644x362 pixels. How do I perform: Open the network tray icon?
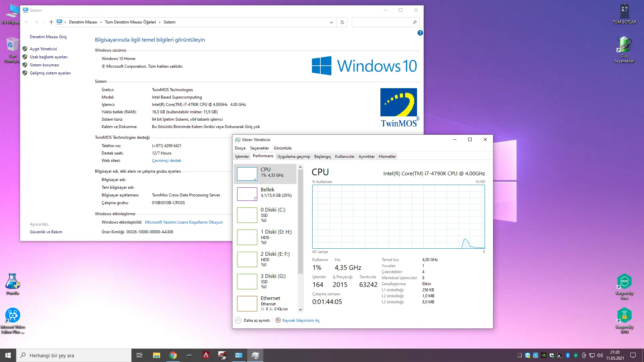tap(592, 355)
